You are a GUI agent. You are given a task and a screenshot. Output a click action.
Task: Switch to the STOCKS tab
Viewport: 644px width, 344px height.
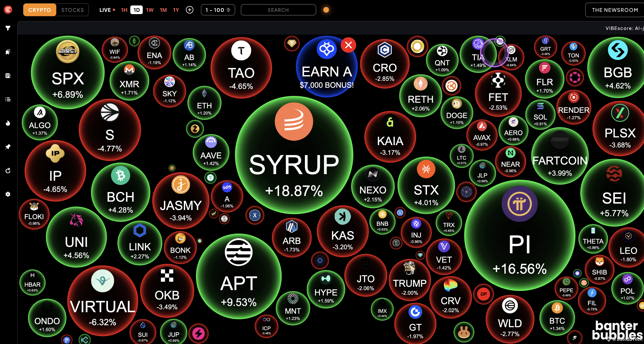tap(72, 10)
